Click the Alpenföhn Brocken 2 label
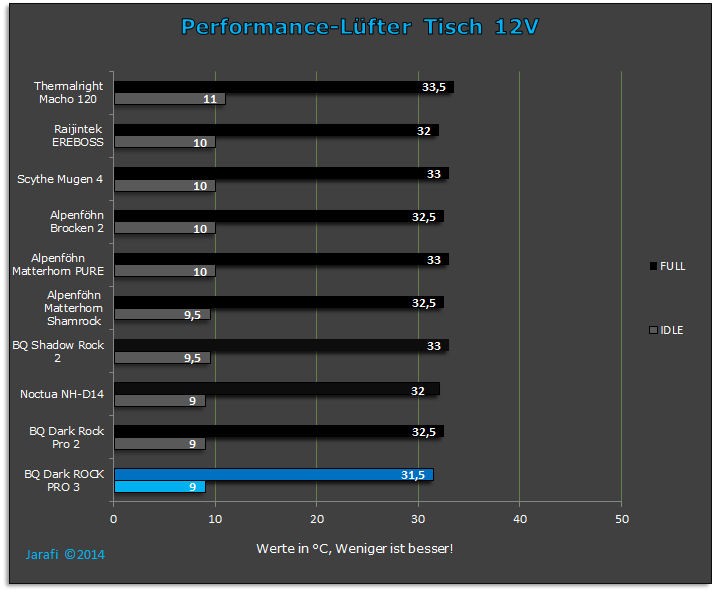Image resolution: width=714 pixels, height=592 pixels. (76, 221)
